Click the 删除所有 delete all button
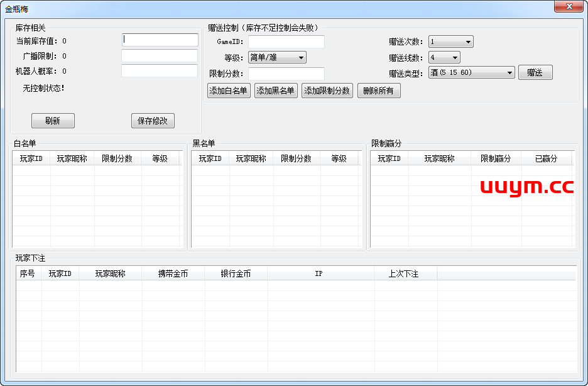 tap(379, 91)
